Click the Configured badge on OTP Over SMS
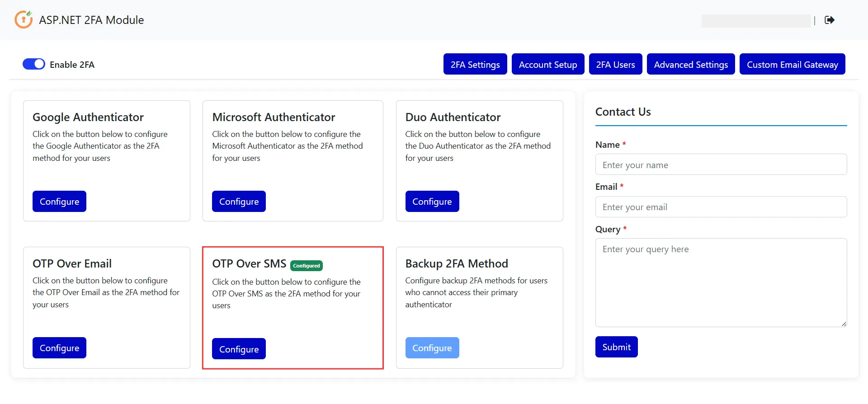This screenshot has height=404, width=868. coord(307,266)
